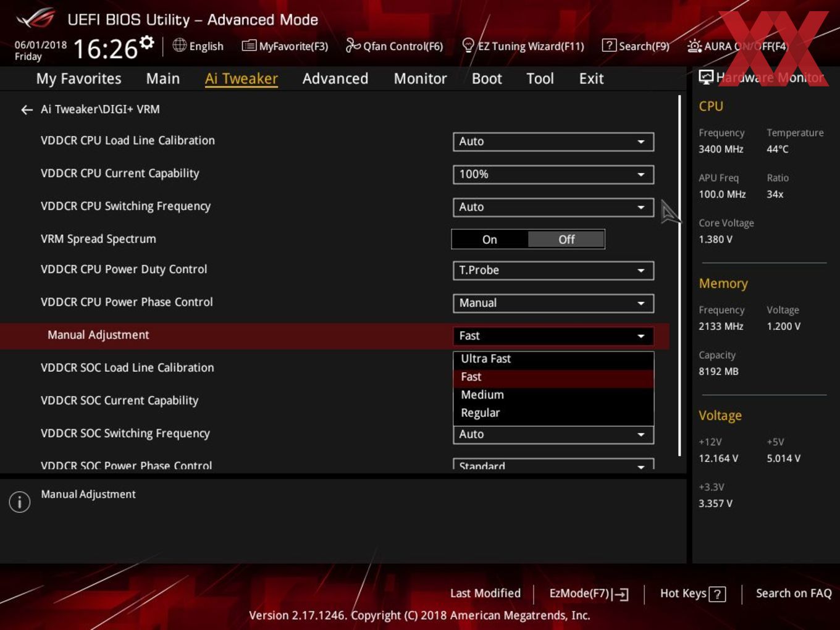Click +3.3V reading 3.357 V
The image size is (840, 630).
(715, 503)
